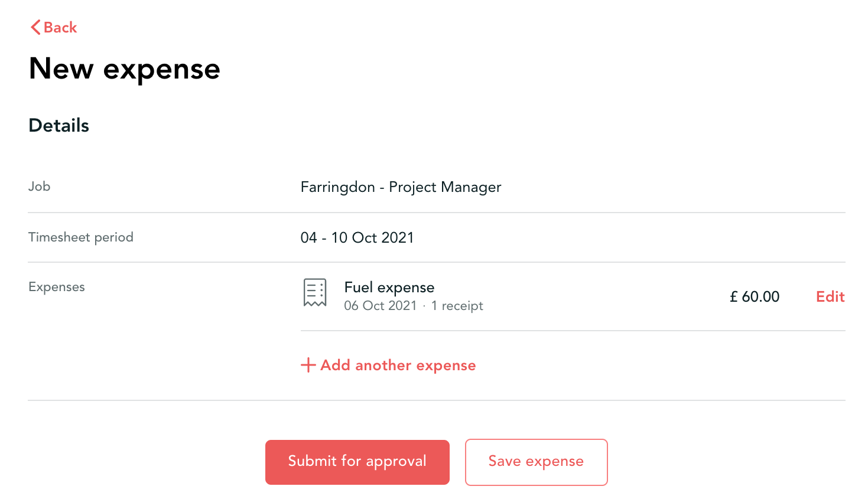868x496 pixels.
Task: Click the plus sign before 'Add another expense'
Action: (x=307, y=365)
